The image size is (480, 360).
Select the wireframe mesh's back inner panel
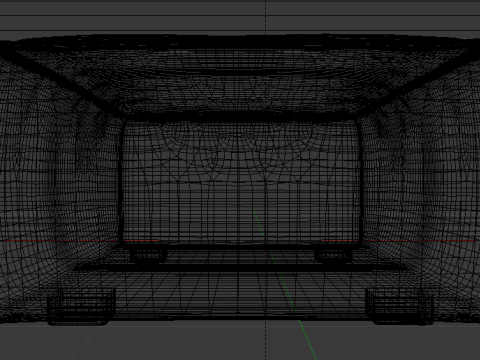pos(241,182)
